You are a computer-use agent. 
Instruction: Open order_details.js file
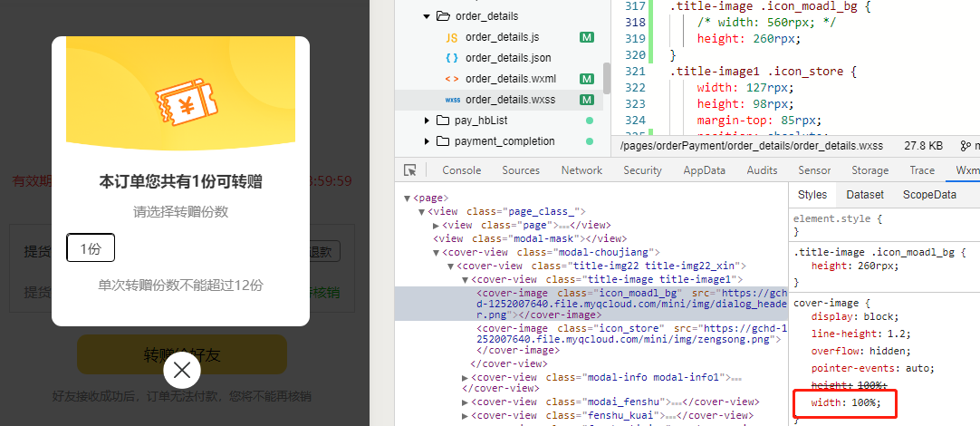pos(502,37)
